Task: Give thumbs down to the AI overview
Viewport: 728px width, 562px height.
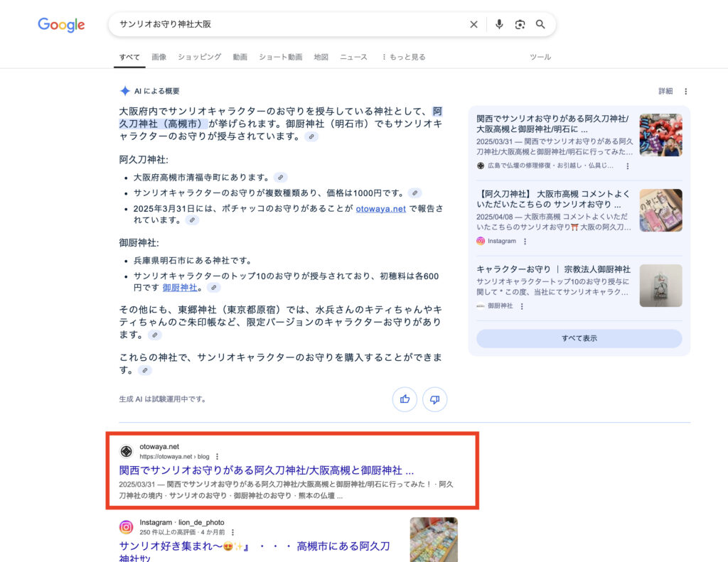Action: [434, 399]
